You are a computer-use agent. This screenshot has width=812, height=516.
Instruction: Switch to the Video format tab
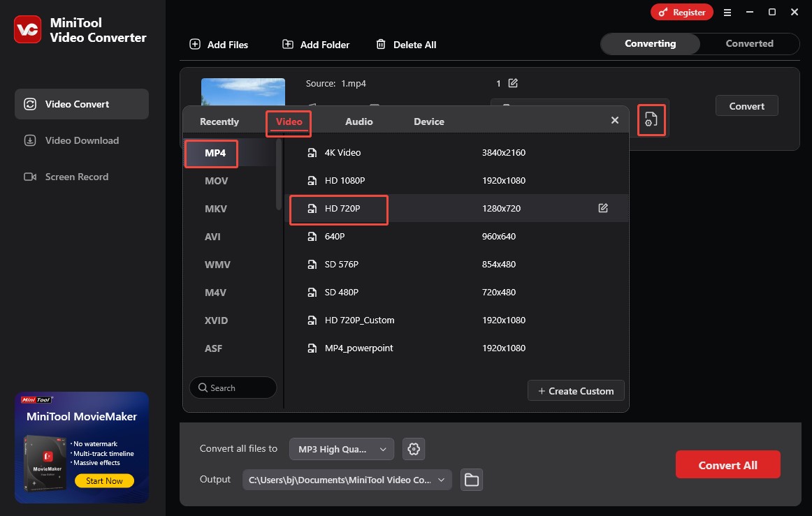(x=289, y=121)
